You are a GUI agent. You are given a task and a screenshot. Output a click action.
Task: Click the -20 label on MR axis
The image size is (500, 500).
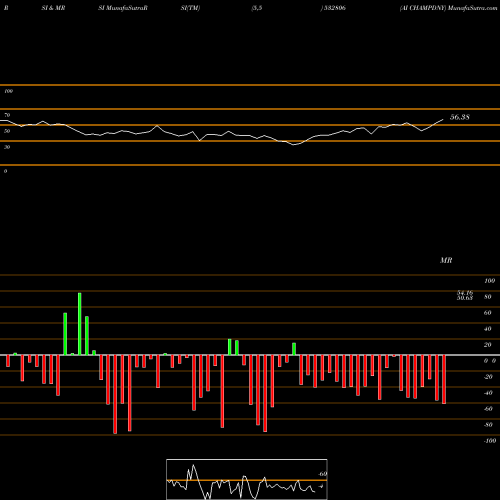(488, 377)
